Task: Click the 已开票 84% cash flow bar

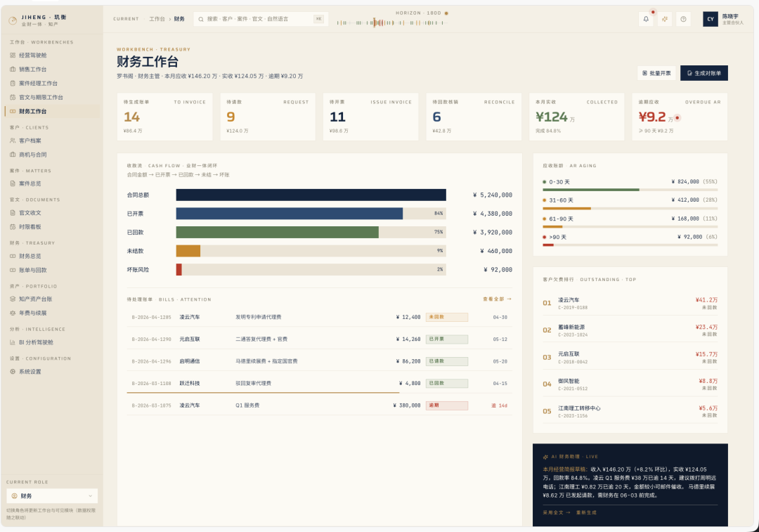Action: point(311,214)
